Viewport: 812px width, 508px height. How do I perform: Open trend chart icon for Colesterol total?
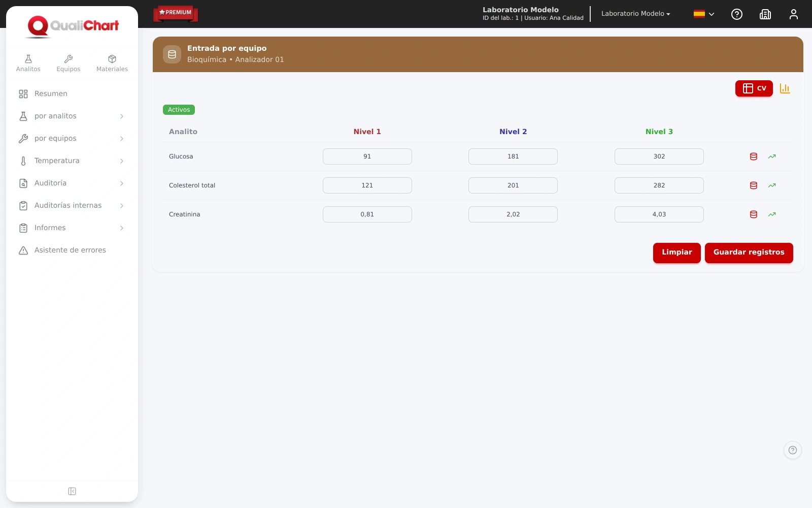pos(772,185)
